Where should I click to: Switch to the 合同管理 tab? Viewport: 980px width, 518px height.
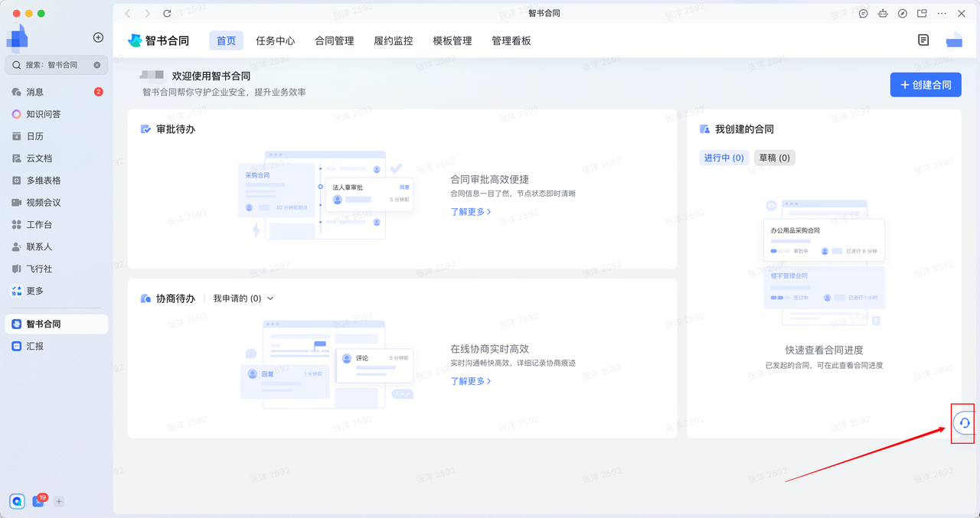click(x=334, y=41)
